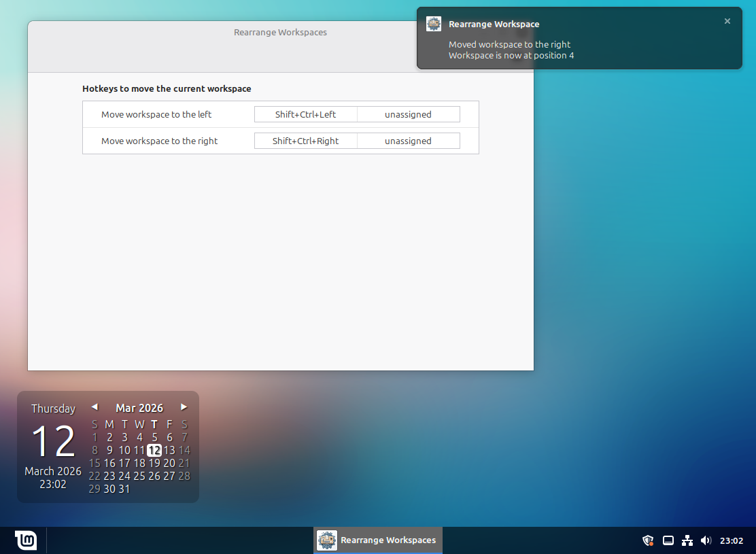The width and height of the screenshot is (756, 554).
Task: Dismiss the Rearrange Workspace notification
Action: click(x=727, y=21)
